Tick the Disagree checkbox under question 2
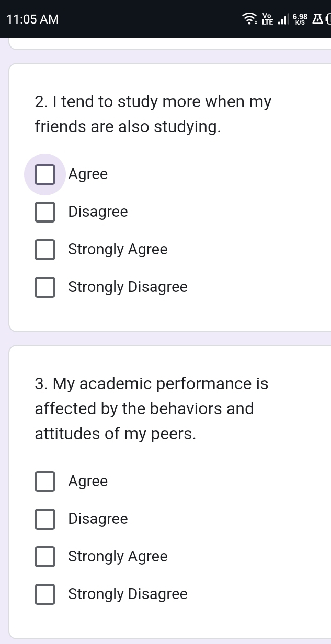This screenshot has width=331, height=644. tap(45, 212)
